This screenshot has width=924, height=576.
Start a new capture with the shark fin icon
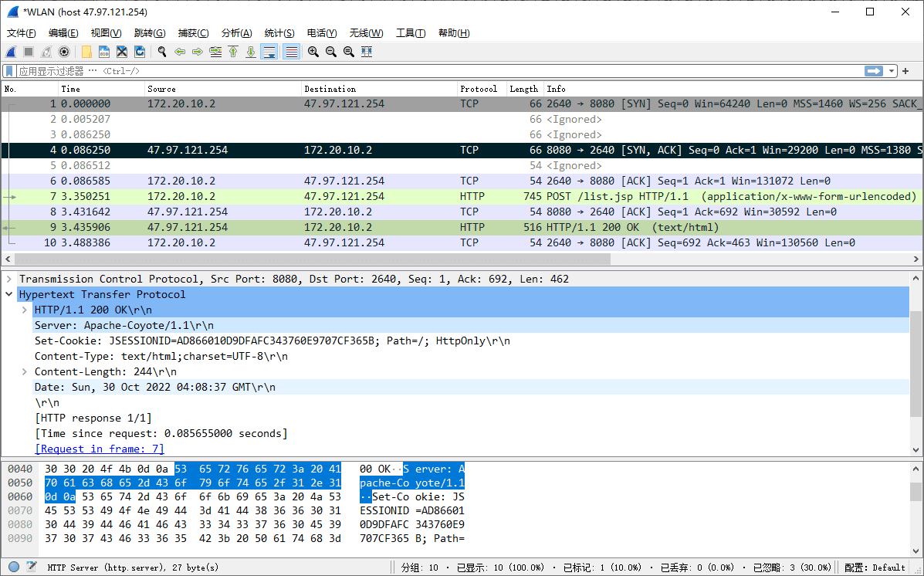click(11, 52)
